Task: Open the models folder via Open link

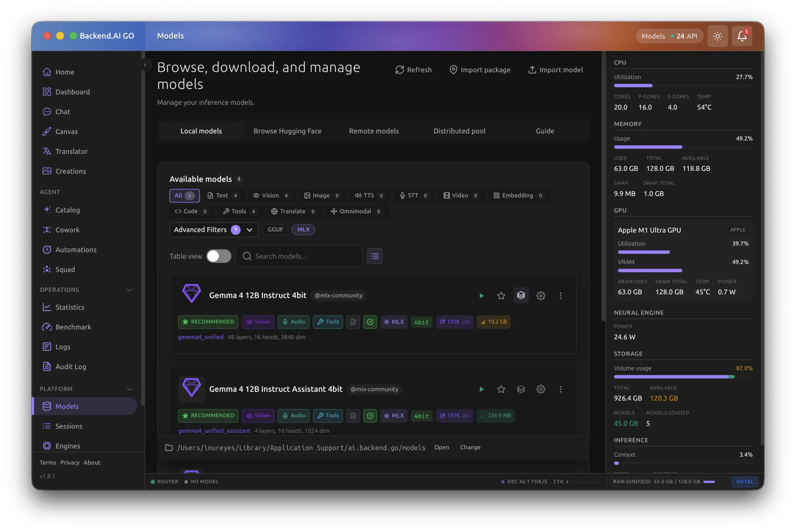Action: tap(442, 447)
